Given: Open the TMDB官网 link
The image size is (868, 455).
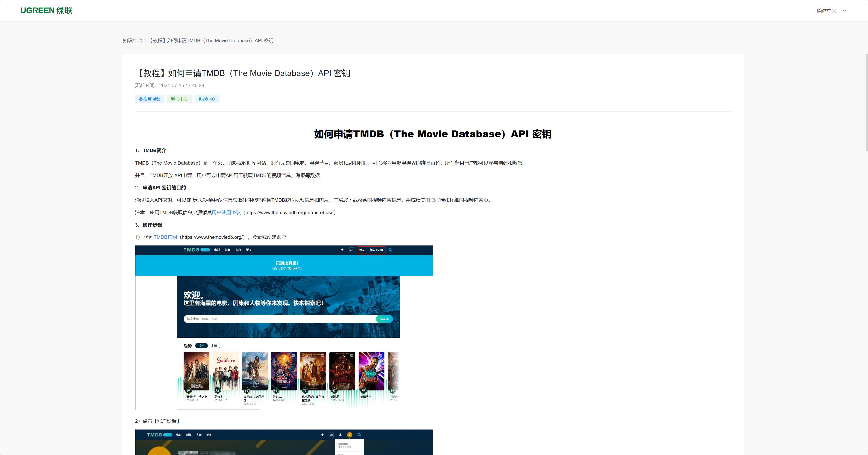Looking at the screenshot, I should tap(165, 237).
